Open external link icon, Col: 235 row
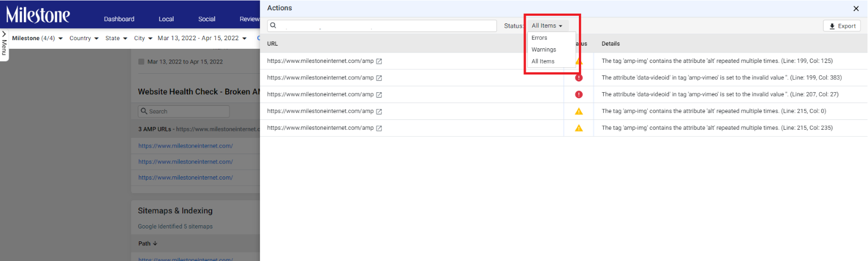Viewport: 868px width, 261px height. [379, 129]
